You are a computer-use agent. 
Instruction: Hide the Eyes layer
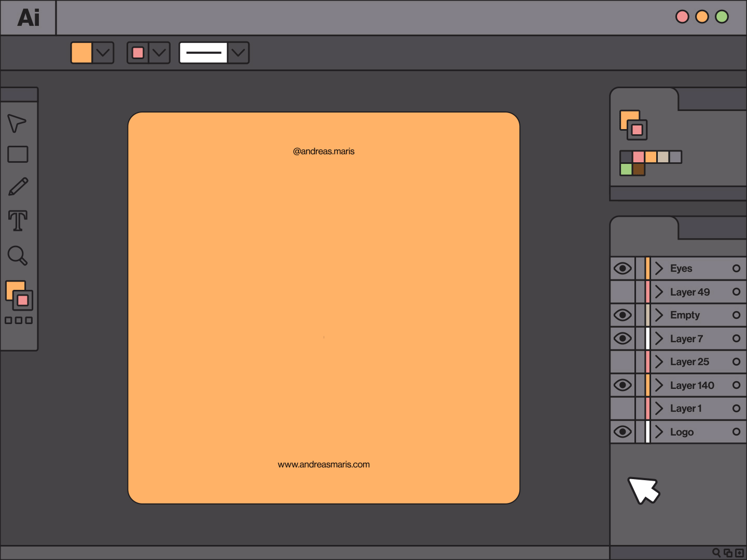(622, 268)
